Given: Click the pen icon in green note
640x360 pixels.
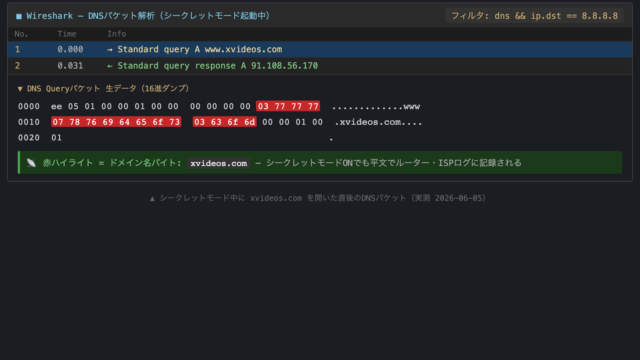Looking at the screenshot, I should (x=31, y=163).
